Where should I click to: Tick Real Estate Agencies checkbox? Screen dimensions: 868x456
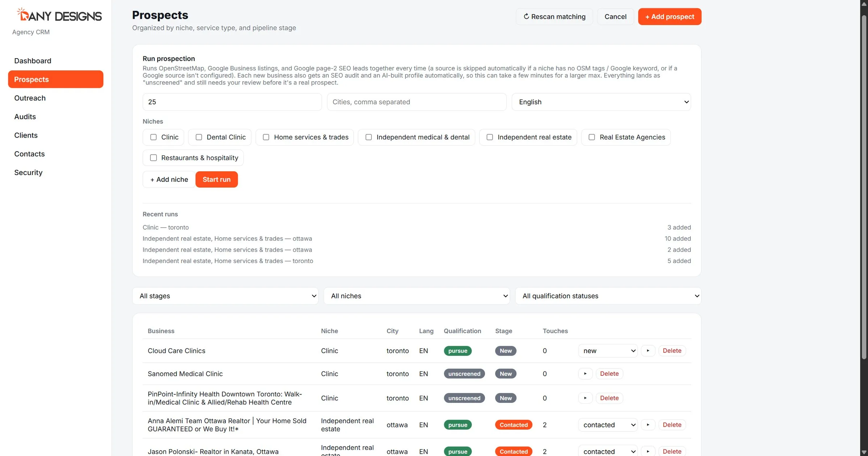[x=592, y=137]
